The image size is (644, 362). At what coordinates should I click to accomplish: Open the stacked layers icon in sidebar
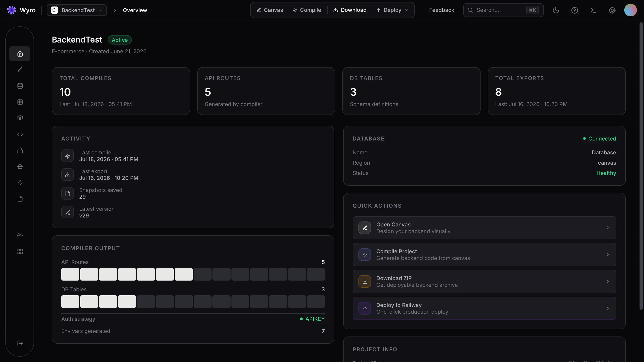20,118
